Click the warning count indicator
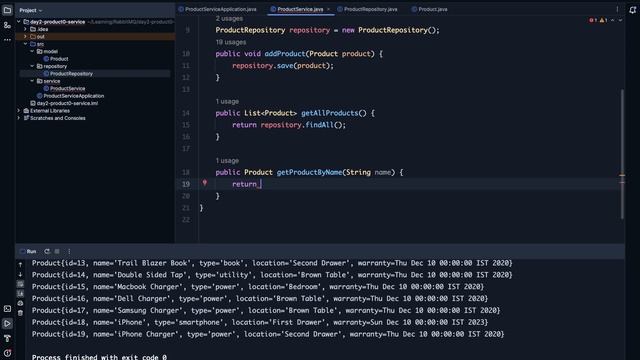The height and width of the screenshot is (360, 640). coord(603,20)
